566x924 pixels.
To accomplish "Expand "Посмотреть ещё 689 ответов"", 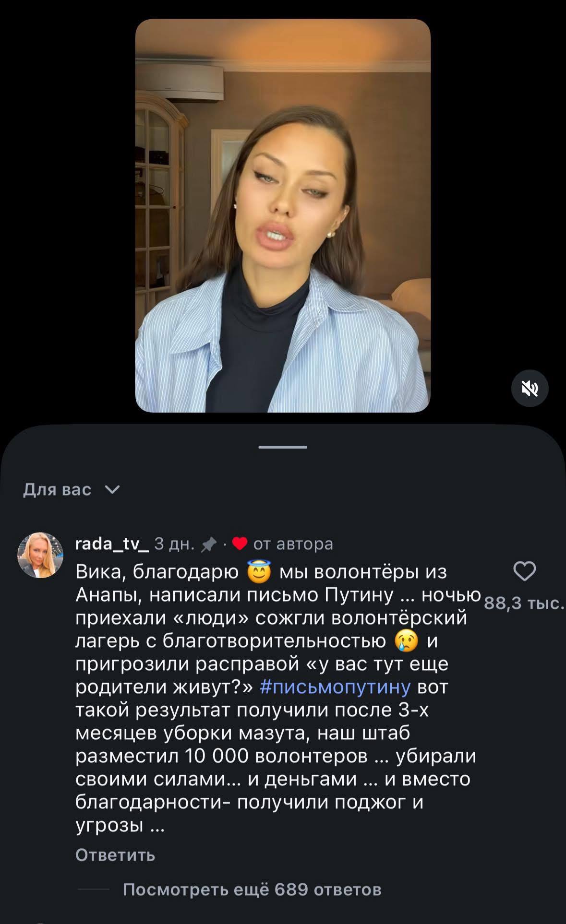I will click(x=252, y=889).
